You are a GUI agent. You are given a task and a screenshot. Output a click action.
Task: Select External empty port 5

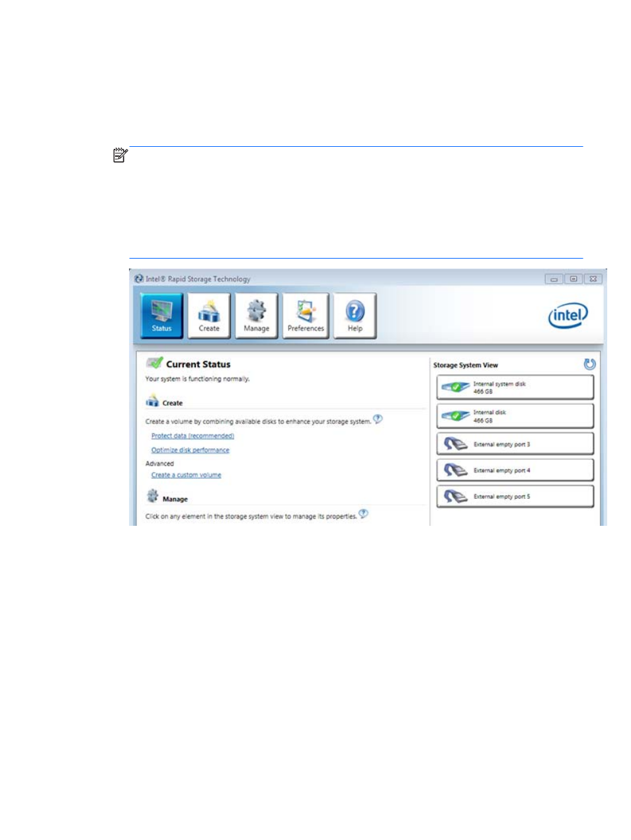coord(515,496)
